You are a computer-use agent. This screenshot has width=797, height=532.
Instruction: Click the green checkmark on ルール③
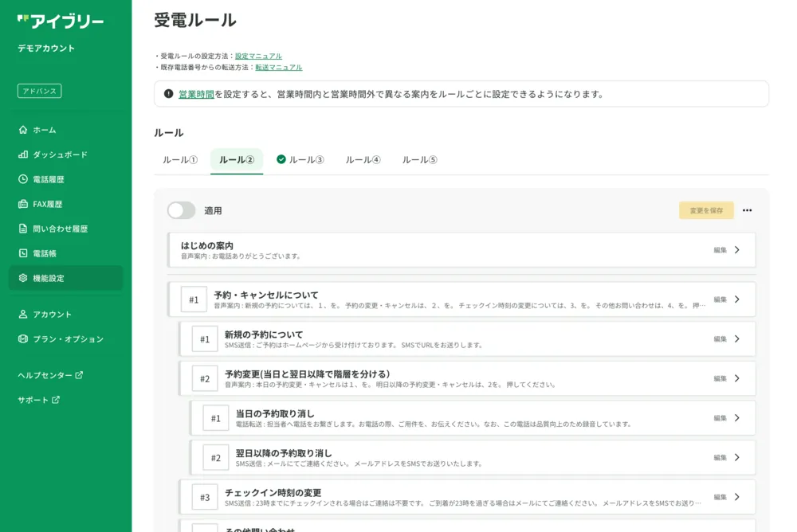click(281, 159)
